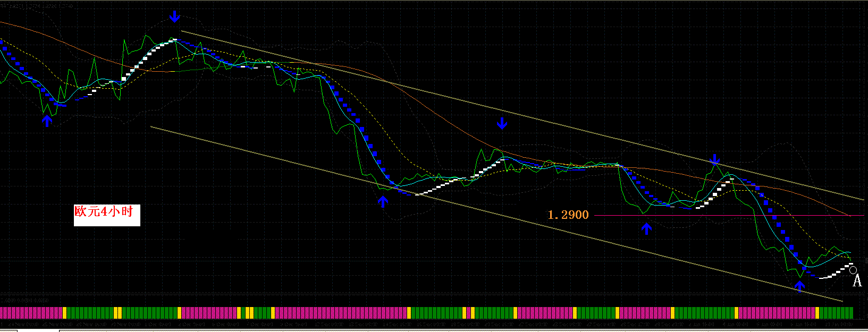Click the white letter A label

point(857,281)
